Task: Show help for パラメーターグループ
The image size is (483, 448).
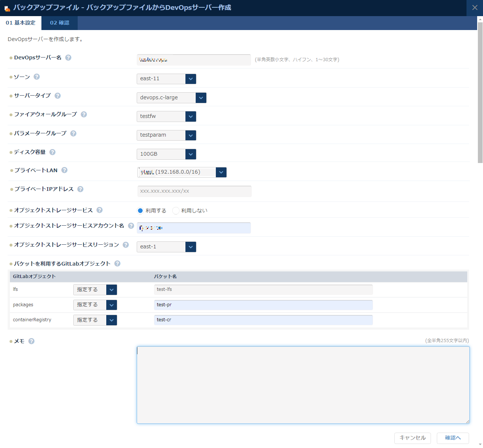Action: 73,133
